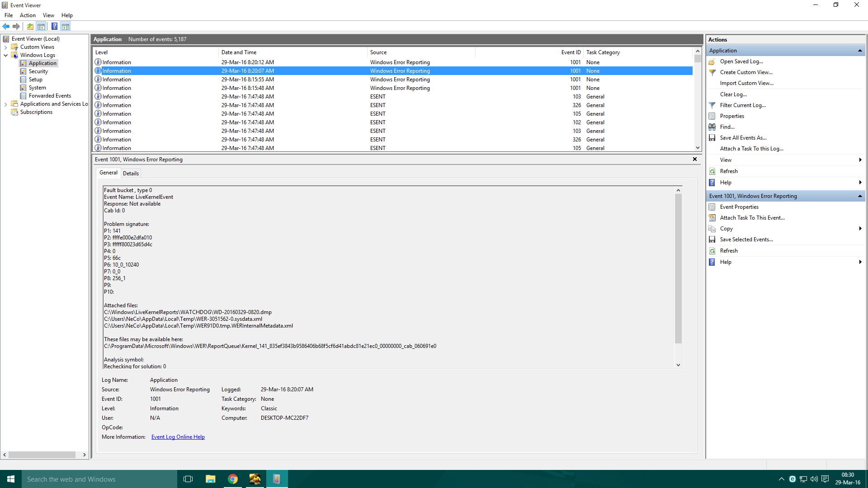Collapse the Application actions section header
This screenshot has height=488, width=868.
[x=860, y=51]
